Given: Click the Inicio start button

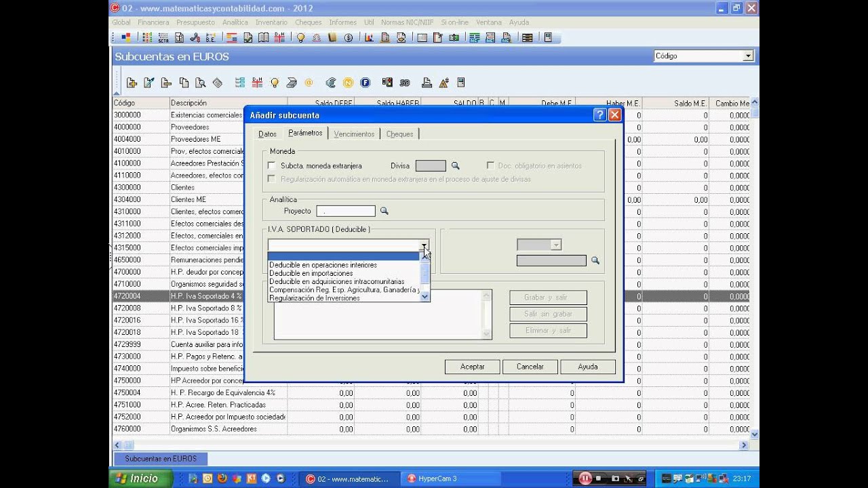Looking at the screenshot, I should 140,479.
